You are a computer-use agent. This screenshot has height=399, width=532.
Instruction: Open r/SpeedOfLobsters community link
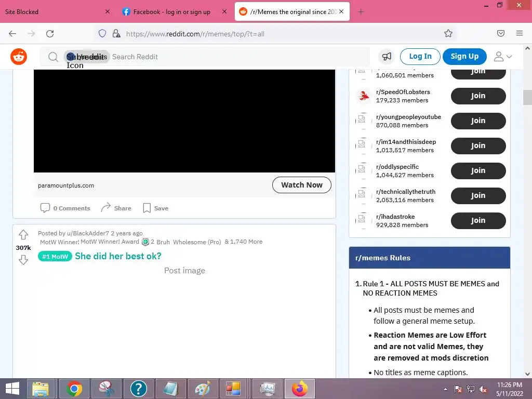403,92
